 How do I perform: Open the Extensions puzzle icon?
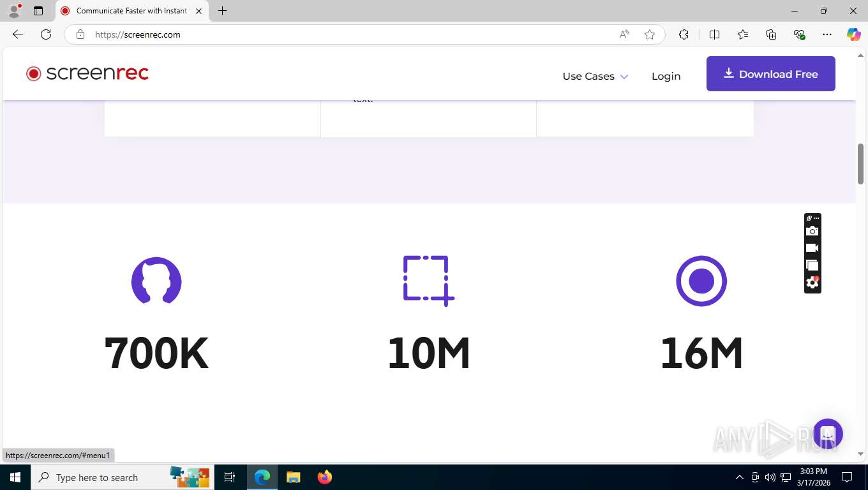pos(684,34)
